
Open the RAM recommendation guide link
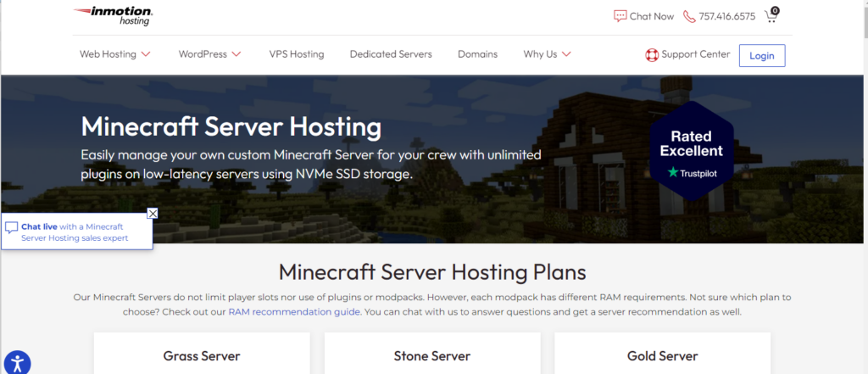coord(294,312)
